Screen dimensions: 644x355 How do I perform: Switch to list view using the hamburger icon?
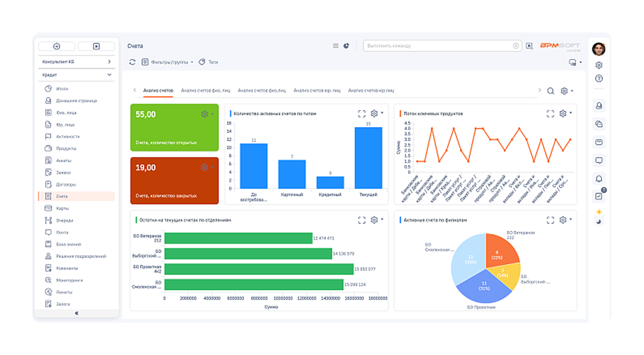point(336,46)
